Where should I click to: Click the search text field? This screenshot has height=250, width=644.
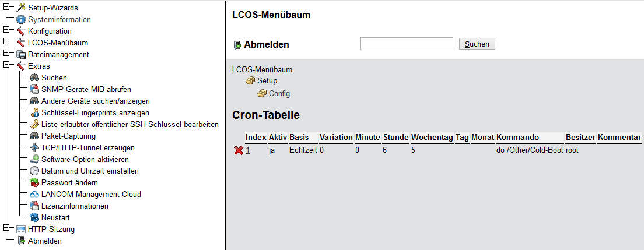(x=407, y=44)
